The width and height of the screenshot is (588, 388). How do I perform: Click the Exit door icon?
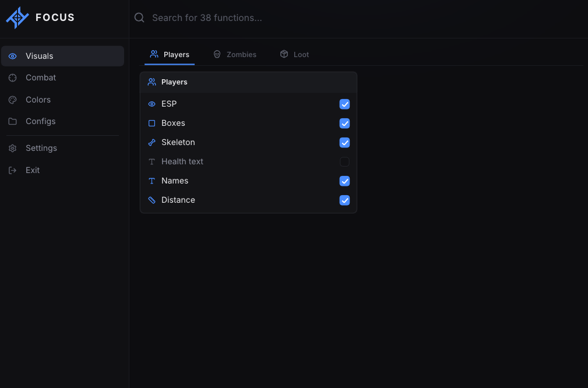pos(13,170)
